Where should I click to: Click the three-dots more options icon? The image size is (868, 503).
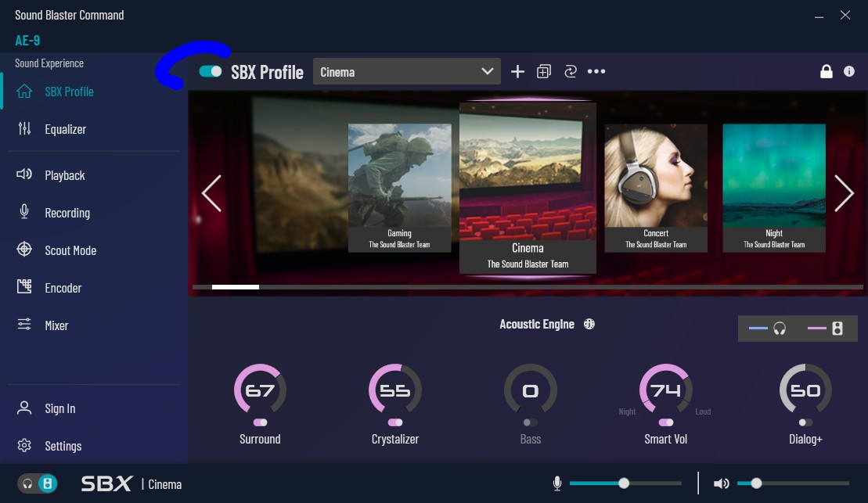[596, 72]
